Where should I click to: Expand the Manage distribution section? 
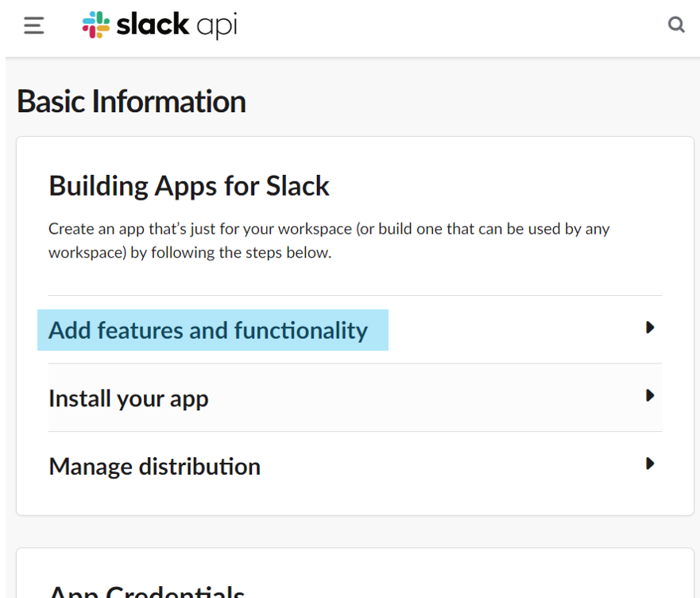154,466
